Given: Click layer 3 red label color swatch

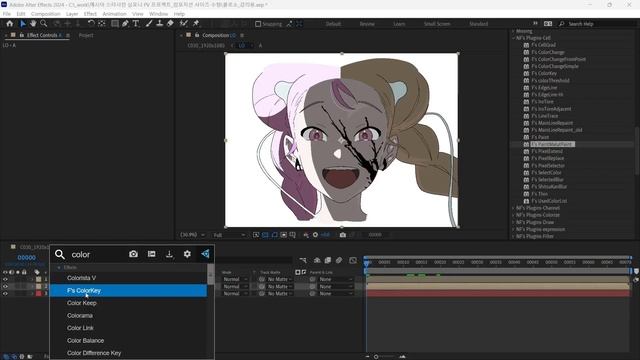Looking at the screenshot, I should tap(39, 293).
